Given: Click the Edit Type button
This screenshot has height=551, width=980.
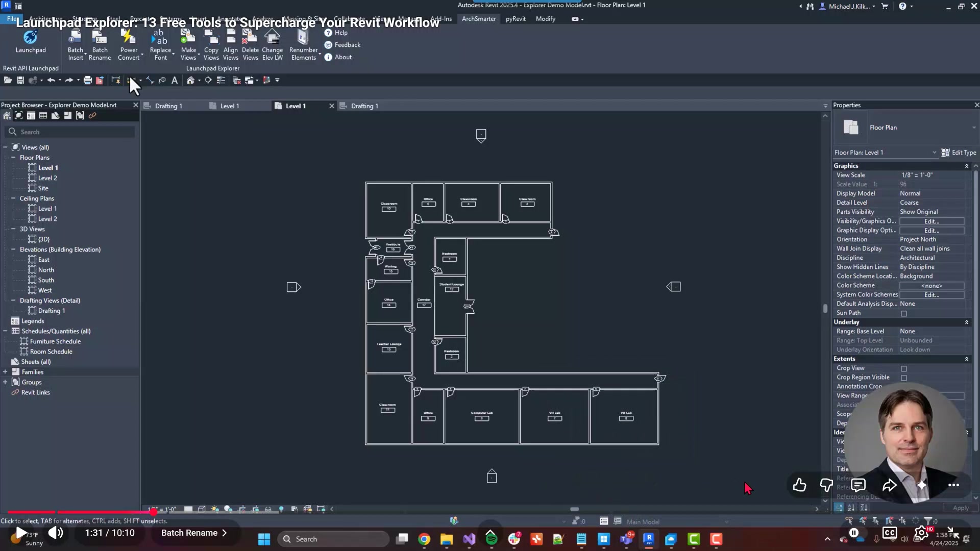Looking at the screenshot, I should 959,153.
